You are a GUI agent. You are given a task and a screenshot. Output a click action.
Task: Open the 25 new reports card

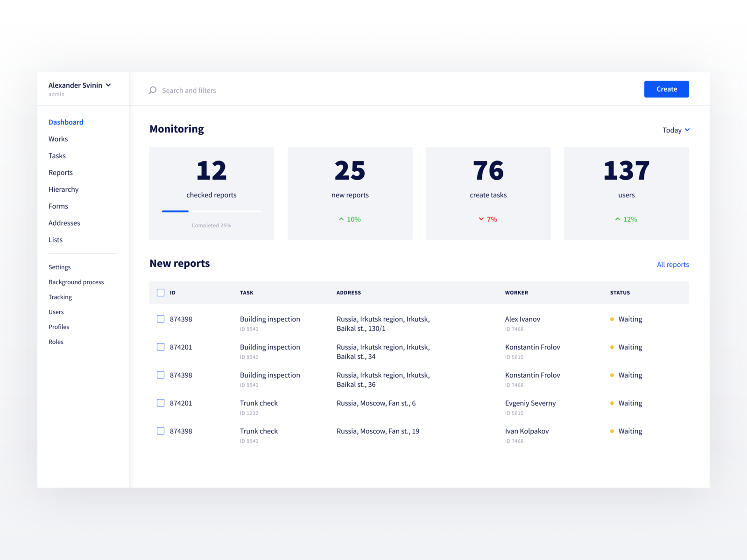coord(350,194)
